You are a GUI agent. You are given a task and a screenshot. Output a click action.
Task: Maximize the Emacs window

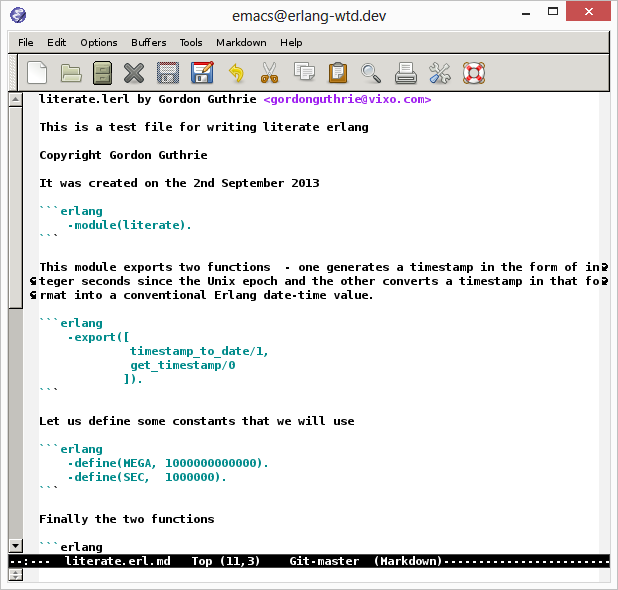coord(553,12)
